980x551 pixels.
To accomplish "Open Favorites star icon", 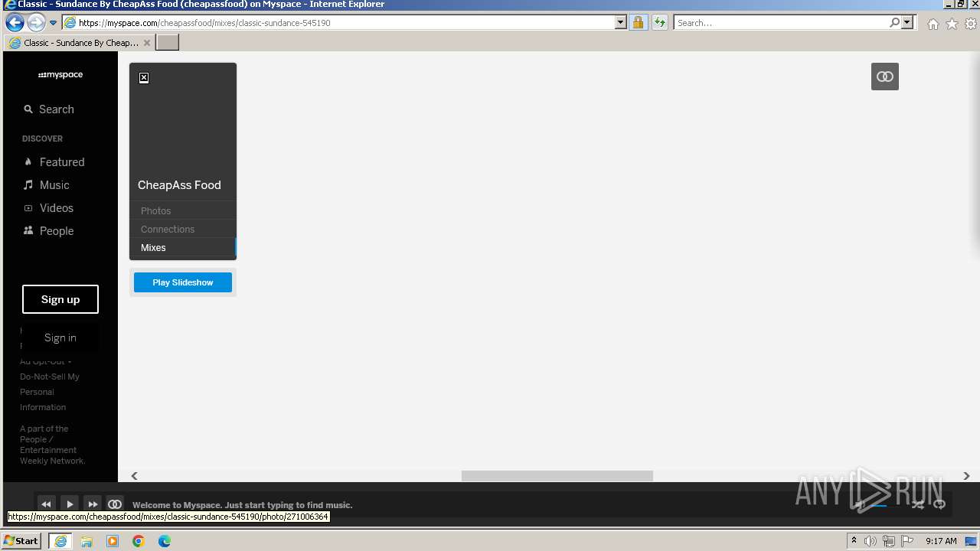I will [x=952, y=24].
